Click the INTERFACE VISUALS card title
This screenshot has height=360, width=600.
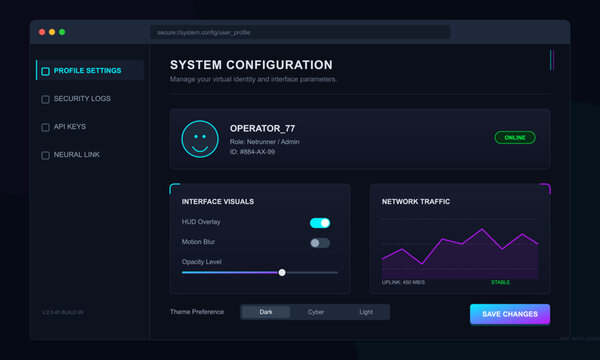point(217,202)
